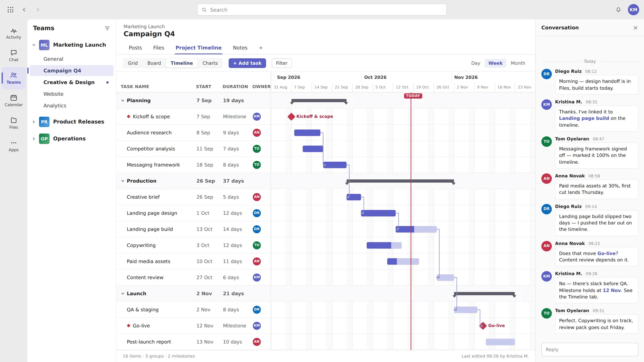644x362 pixels.
Task: Go forward using the right arrow
Action: click(38, 10)
